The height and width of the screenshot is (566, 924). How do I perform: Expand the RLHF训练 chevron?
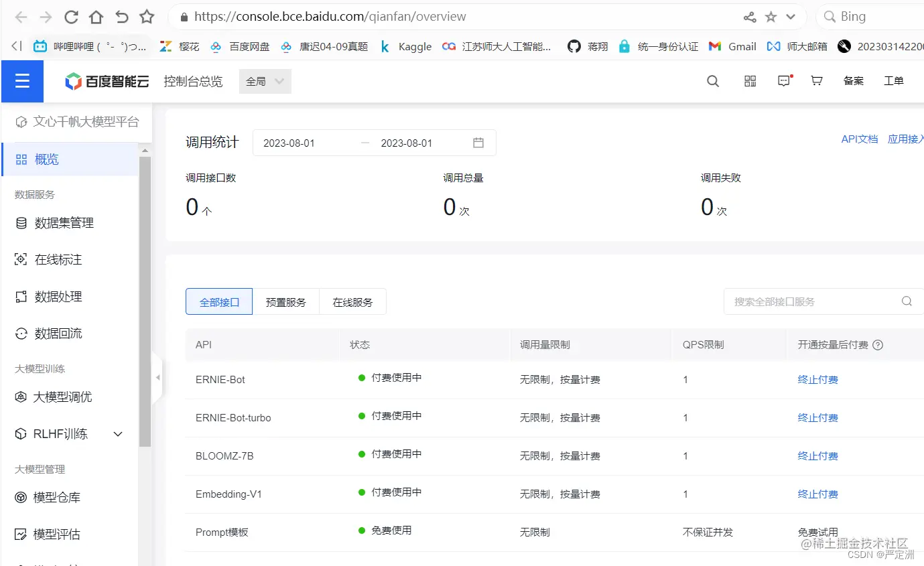coord(118,434)
